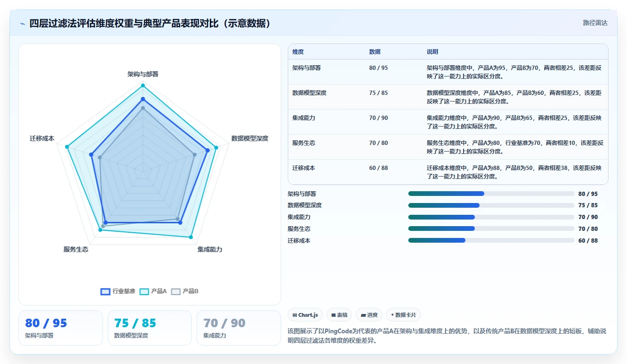Open the 80 / 95 架构与部署 data card

60,328
